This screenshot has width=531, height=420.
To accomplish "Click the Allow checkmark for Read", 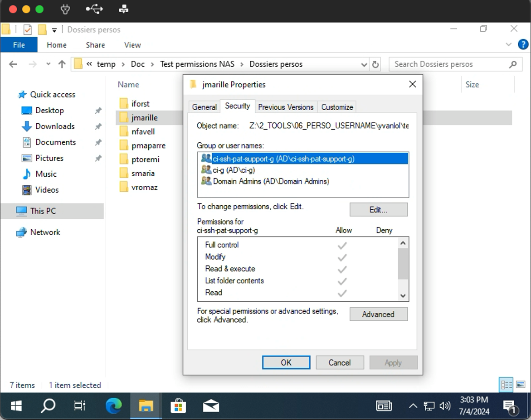I will coord(342,293).
